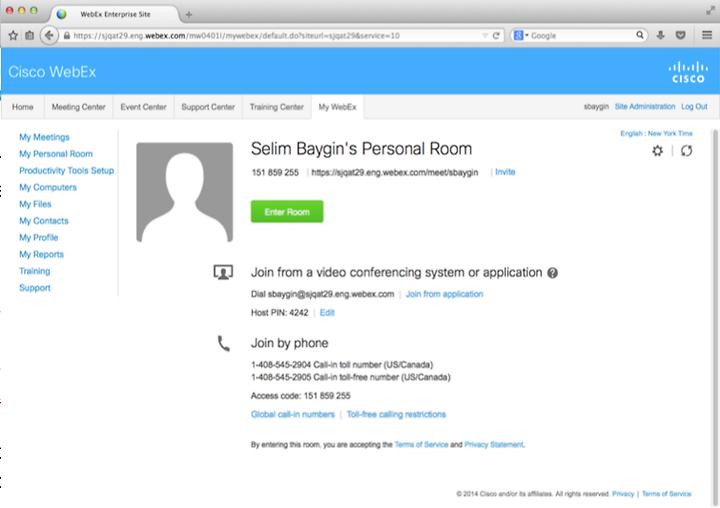
Task: Open the bookmarks list clipboard icon
Action: (x=29, y=35)
